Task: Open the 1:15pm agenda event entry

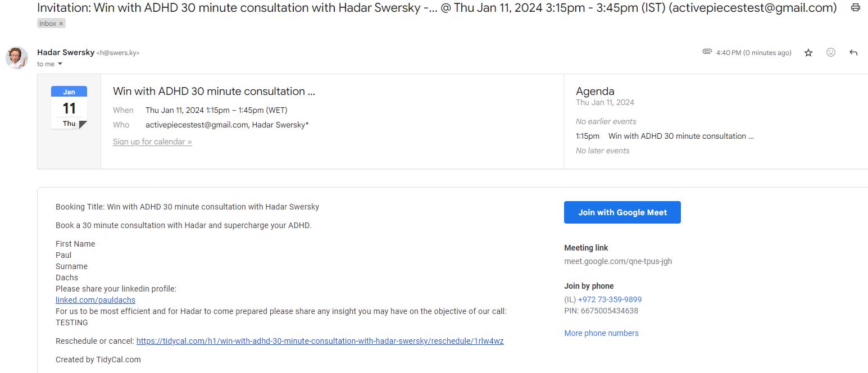Action: coord(665,136)
